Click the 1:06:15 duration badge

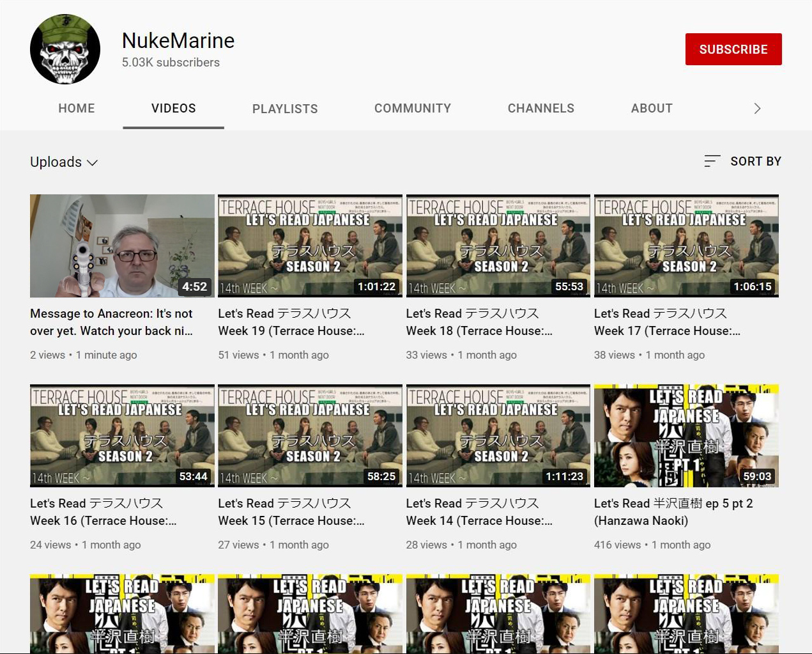pos(753,286)
